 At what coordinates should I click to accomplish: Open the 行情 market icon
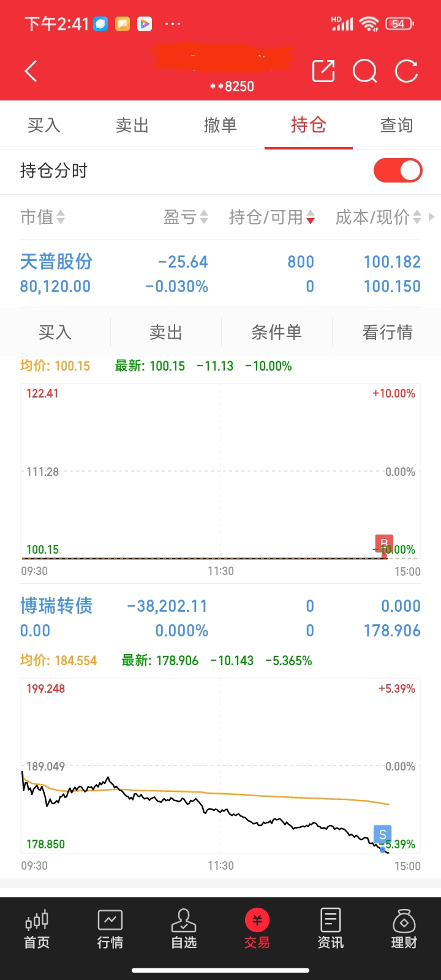coord(110,929)
